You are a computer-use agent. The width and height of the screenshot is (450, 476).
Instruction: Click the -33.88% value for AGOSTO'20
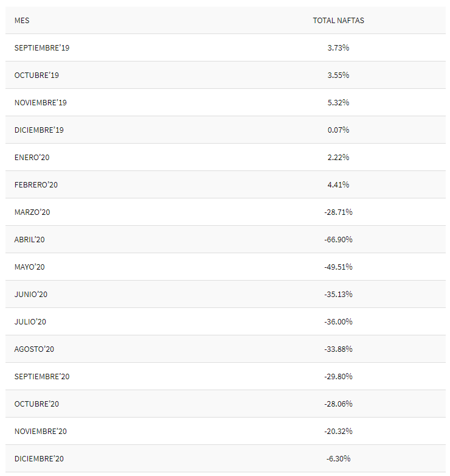tap(338, 349)
